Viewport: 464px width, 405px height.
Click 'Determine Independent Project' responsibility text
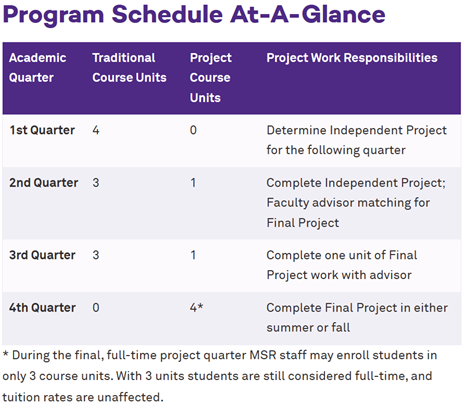[356, 130]
